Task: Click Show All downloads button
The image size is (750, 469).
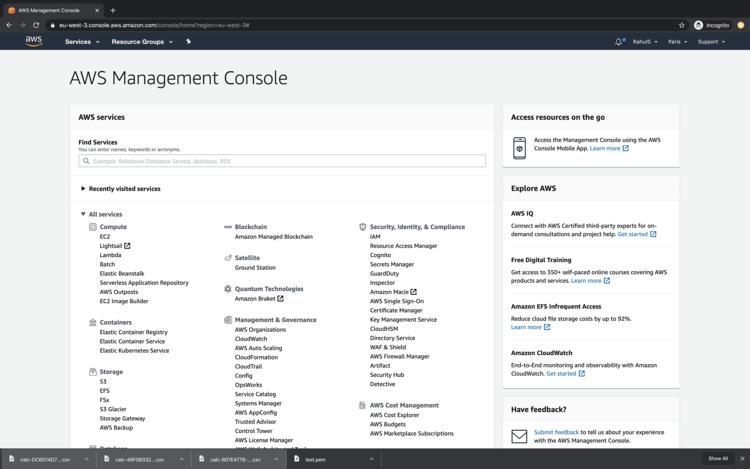Action: click(718, 459)
